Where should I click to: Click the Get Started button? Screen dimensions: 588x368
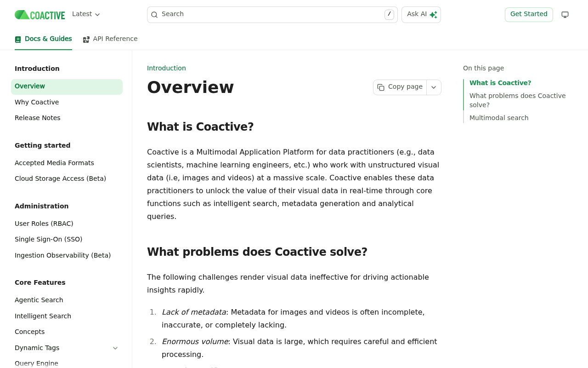(x=529, y=15)
